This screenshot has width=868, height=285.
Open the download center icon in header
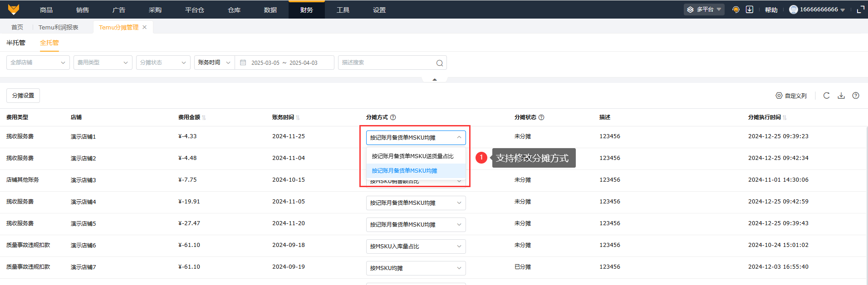[750, 10]
